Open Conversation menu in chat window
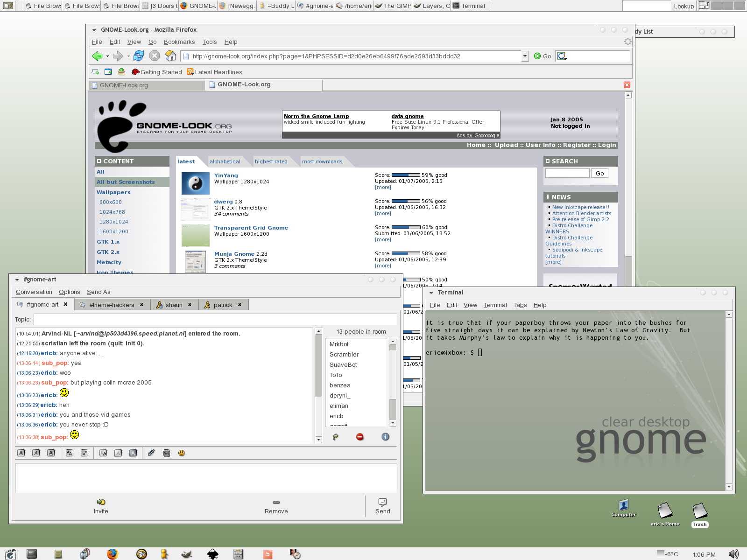Viewport: 747px width, 560px height. [x=34, y=292]
